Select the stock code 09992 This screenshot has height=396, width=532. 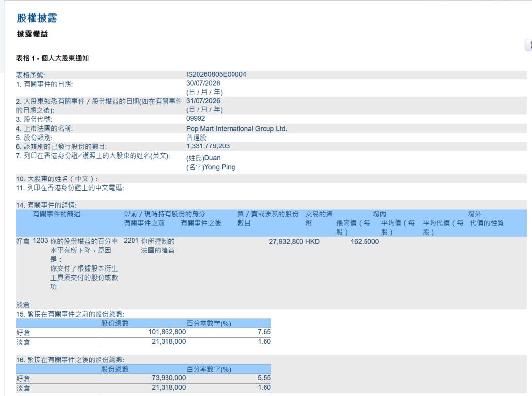[196, 118]
